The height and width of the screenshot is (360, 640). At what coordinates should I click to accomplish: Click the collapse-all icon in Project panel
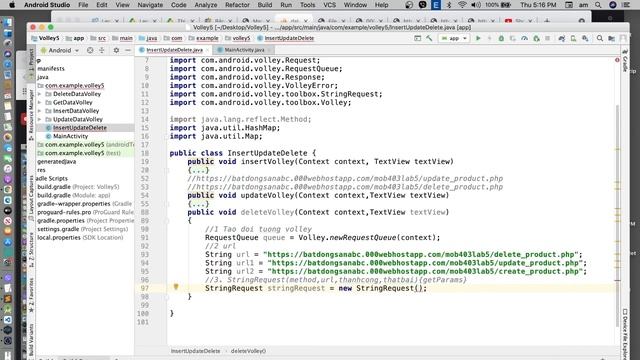tap(102, 50)
